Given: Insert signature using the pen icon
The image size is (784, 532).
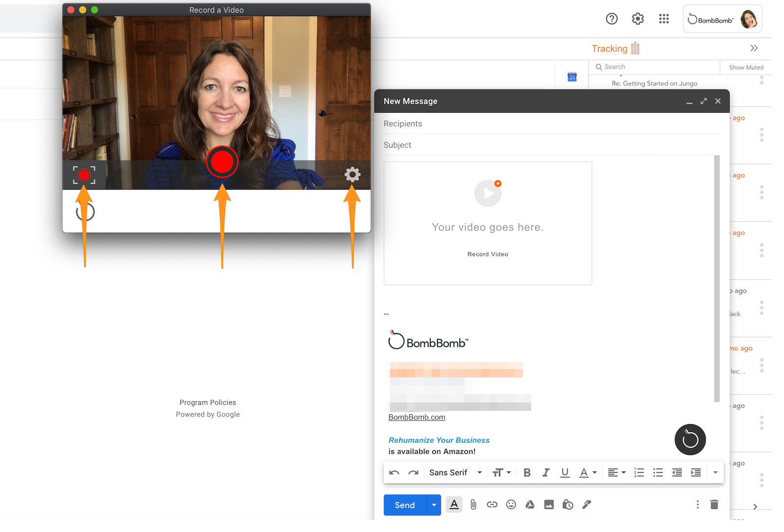Looking at the screenshot, I should tap(587, 505).
